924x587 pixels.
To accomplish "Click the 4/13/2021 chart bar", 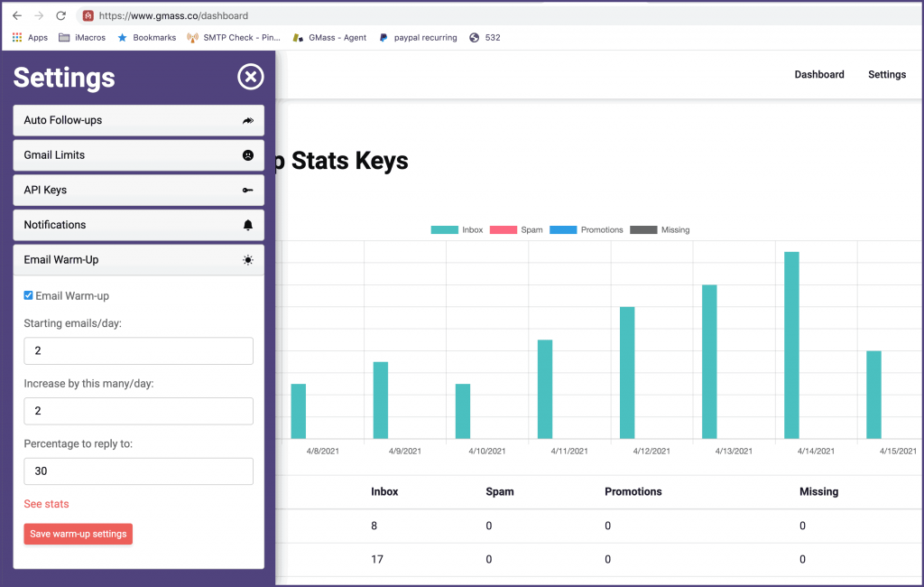I will point(709,361).
